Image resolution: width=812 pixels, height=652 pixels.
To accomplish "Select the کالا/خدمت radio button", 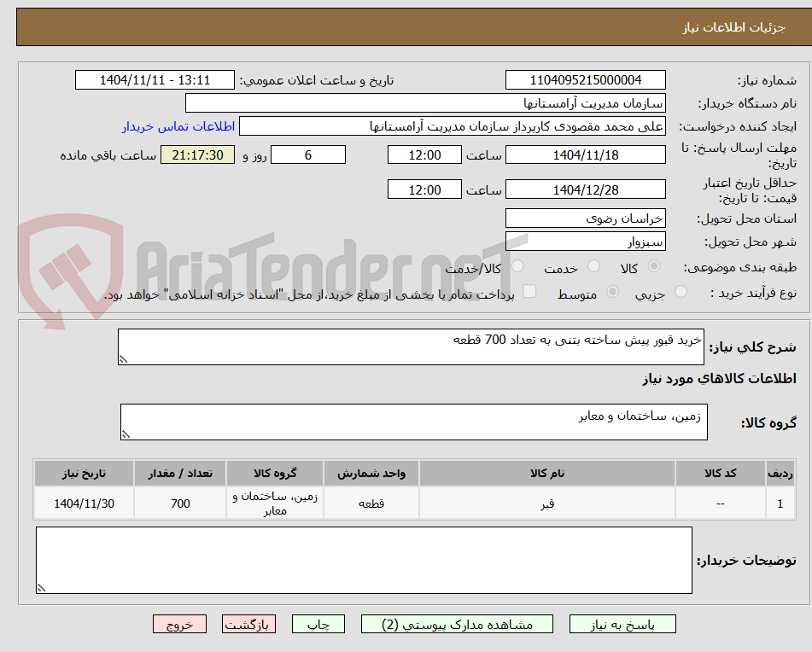I will coord(517,266).
